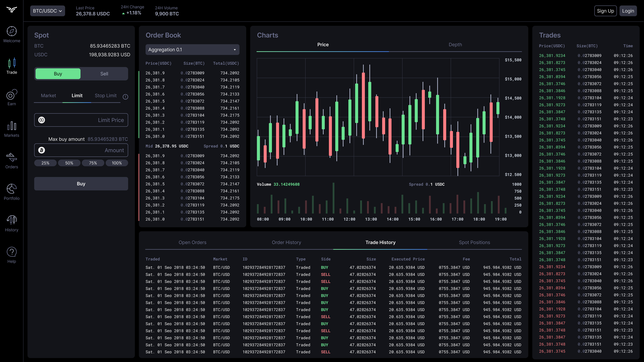Open the Portfolio view
The width and height of the screenshot is (644, 362).
coord(11,192)
